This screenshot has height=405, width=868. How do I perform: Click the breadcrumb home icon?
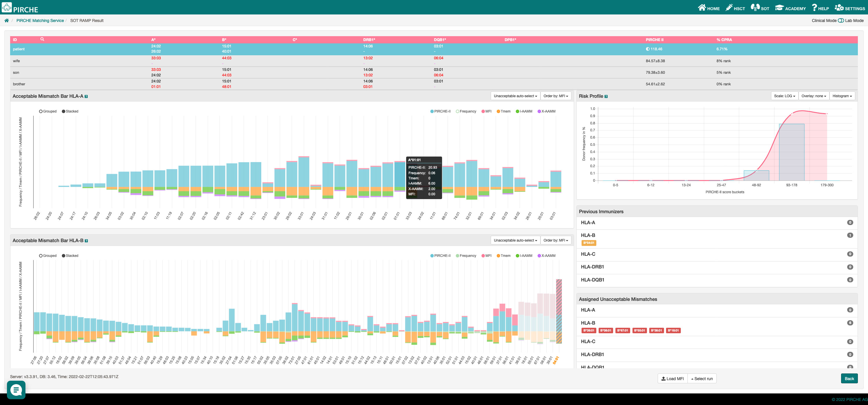coord(6,21)
